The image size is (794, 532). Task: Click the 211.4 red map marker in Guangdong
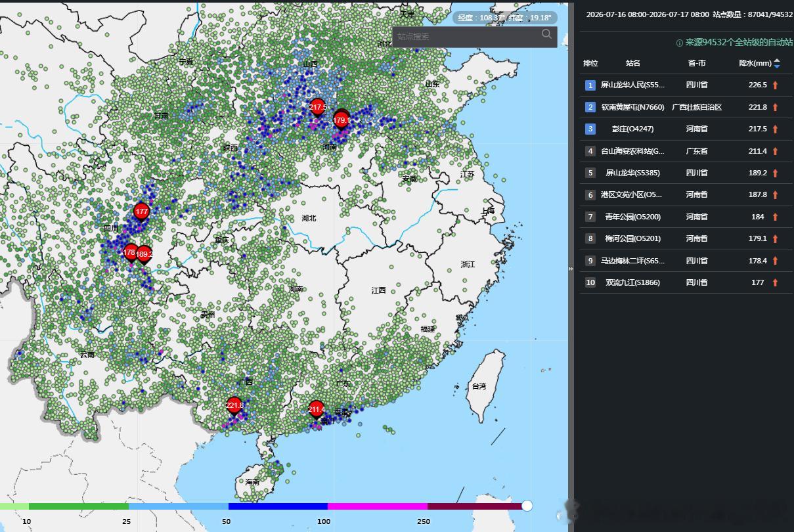pyautogui.click(x=317, y=410)
